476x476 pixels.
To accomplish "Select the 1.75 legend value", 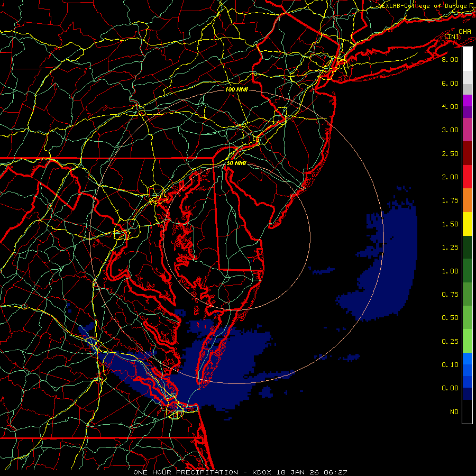I will pos(450,200).
